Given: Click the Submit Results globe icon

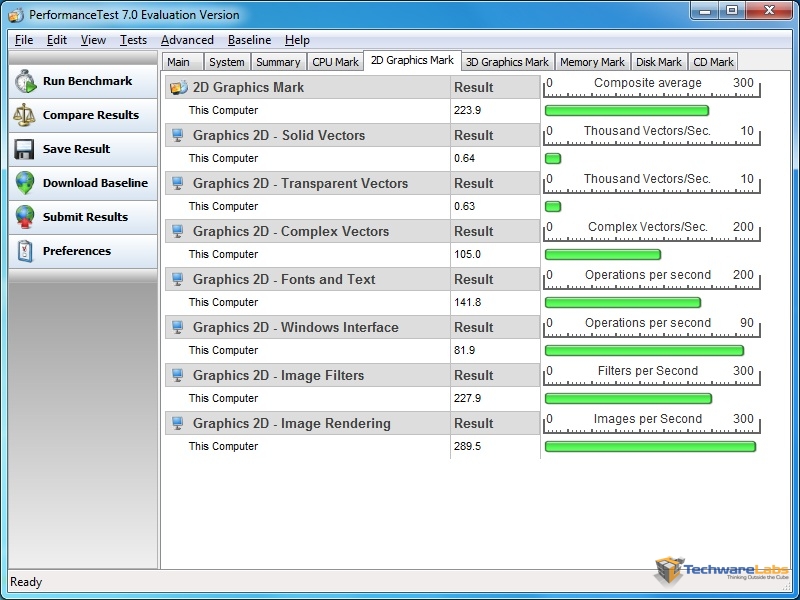Looking at the screenshot, I should coord(25,217).
